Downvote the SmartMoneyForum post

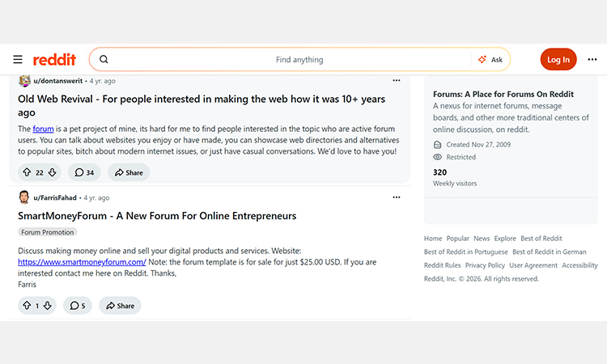[47, 306]
